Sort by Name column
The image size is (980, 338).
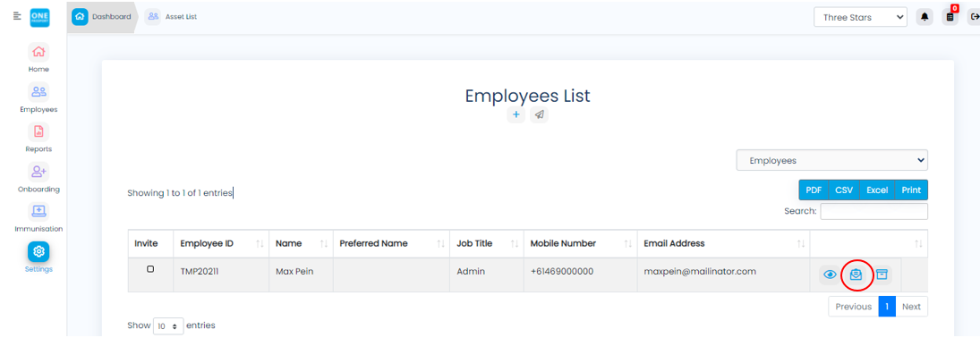click(301, 243)
